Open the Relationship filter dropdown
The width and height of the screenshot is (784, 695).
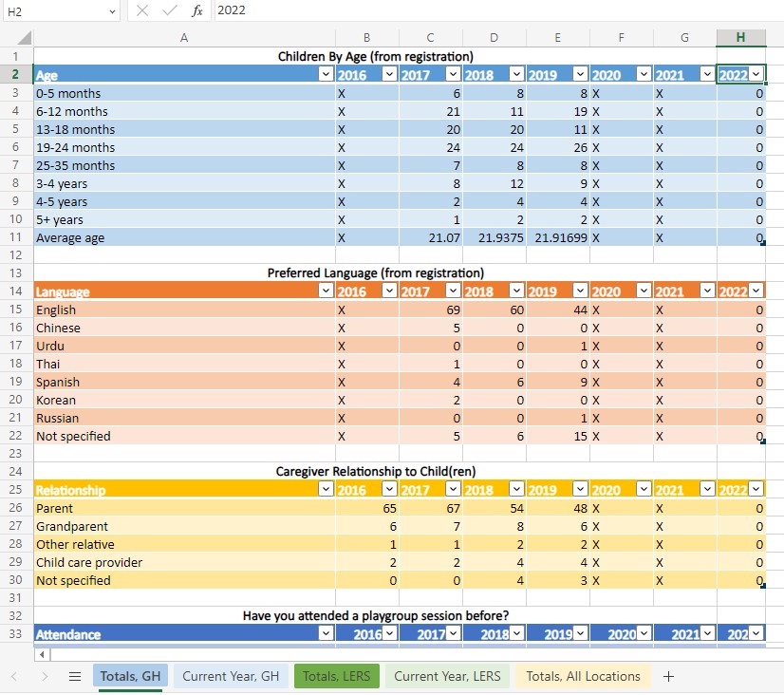click(x=327, y=489)
